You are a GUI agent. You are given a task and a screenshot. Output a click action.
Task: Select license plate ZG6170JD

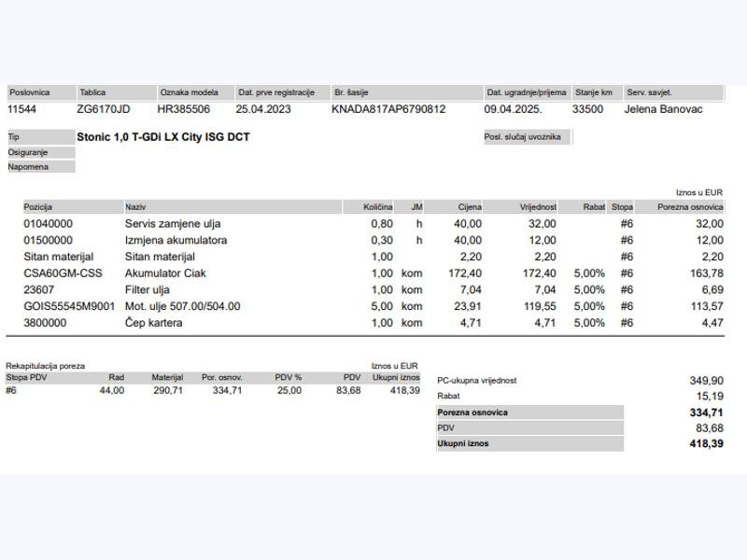103,109
